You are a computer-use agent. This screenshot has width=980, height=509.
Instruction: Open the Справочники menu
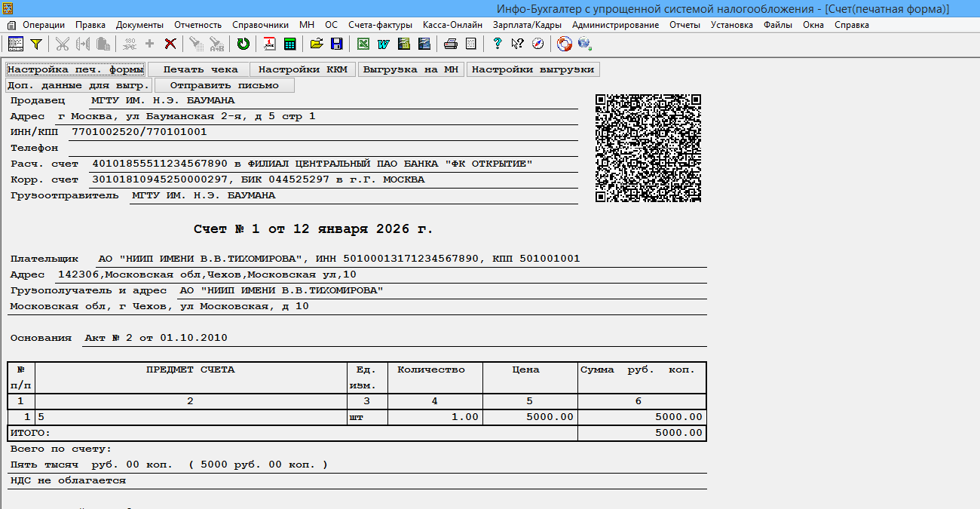(260, 25)
